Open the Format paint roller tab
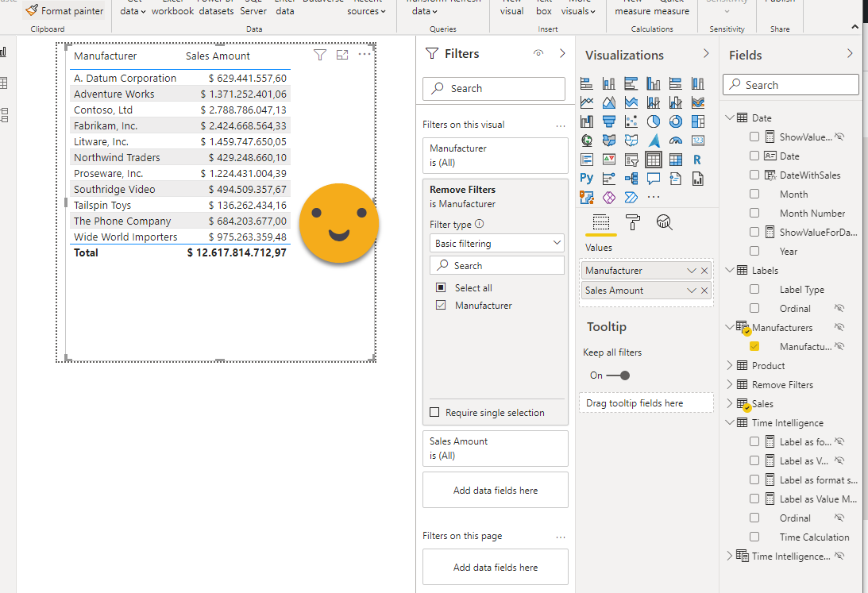The width and height of the screenshot is (868, 593). coord(633,222)
